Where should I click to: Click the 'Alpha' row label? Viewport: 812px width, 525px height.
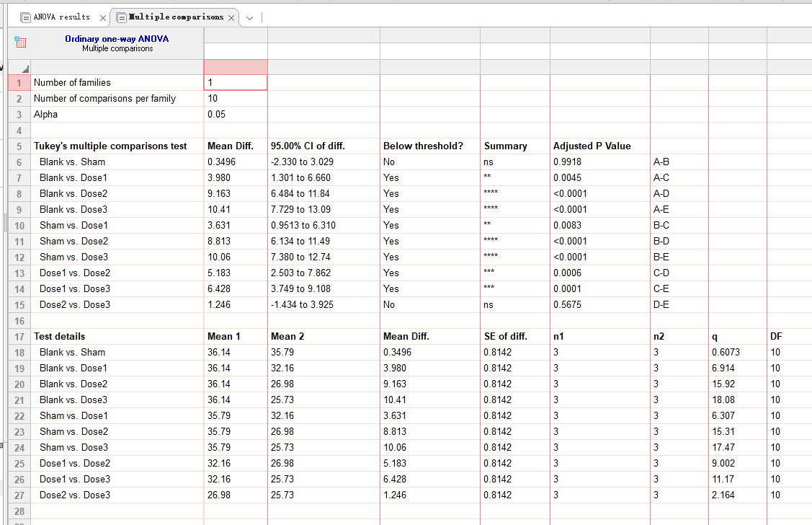(x=45, y=115)
